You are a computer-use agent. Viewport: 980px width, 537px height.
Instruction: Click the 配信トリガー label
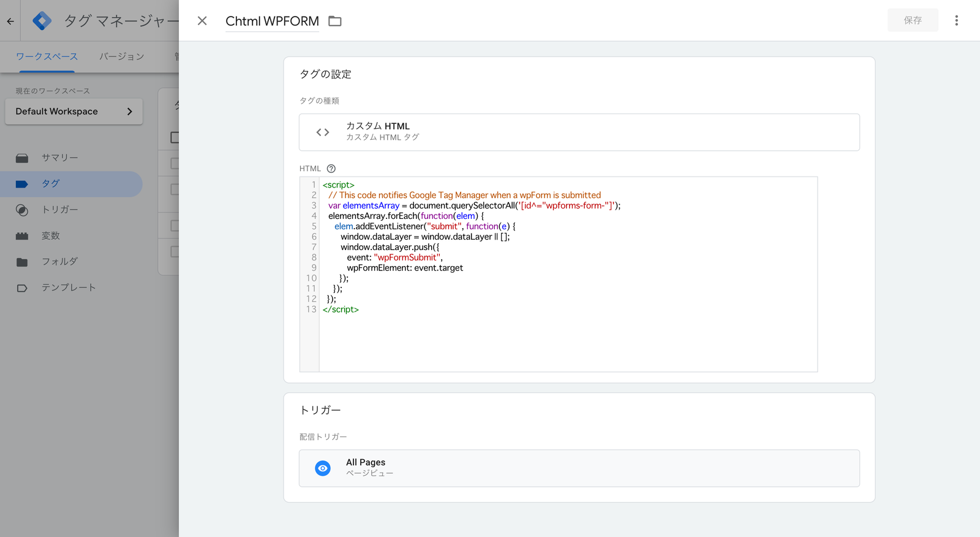pos(323,437)
